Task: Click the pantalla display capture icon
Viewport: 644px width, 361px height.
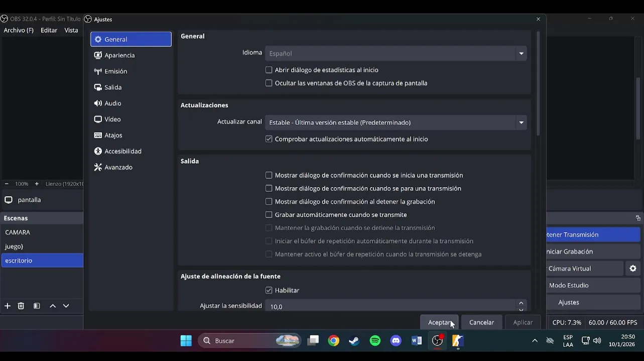Action: point(9,200)
